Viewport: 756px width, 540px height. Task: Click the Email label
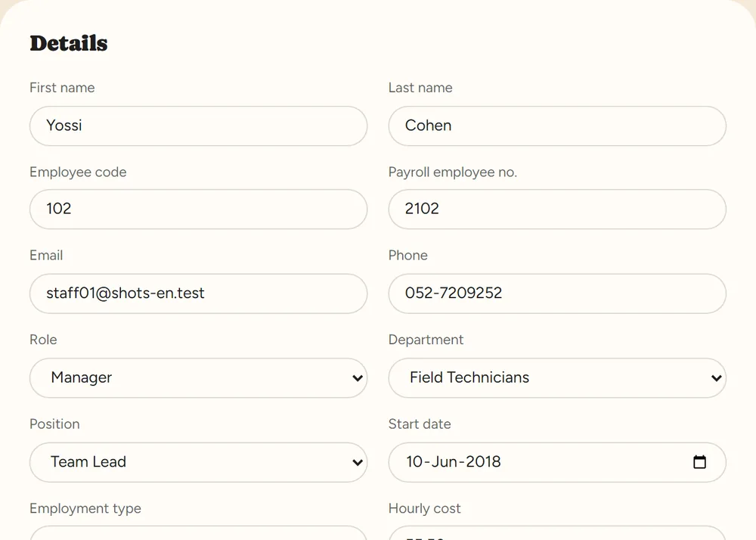pos(46,255)
